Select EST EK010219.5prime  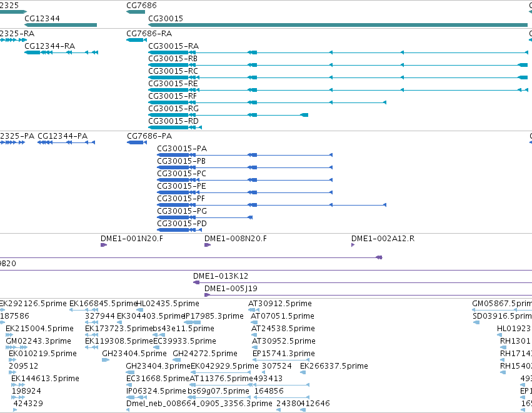tap(43, 354)
